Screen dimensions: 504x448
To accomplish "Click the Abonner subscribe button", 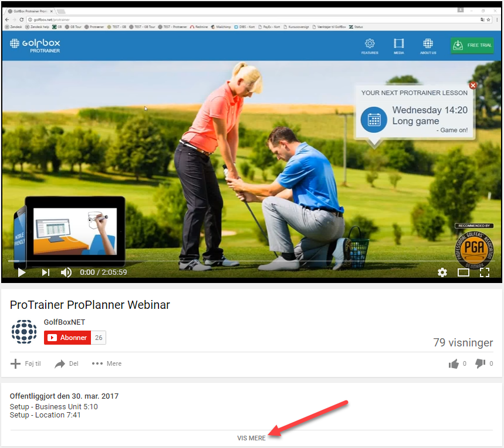I will click(67, 338).
